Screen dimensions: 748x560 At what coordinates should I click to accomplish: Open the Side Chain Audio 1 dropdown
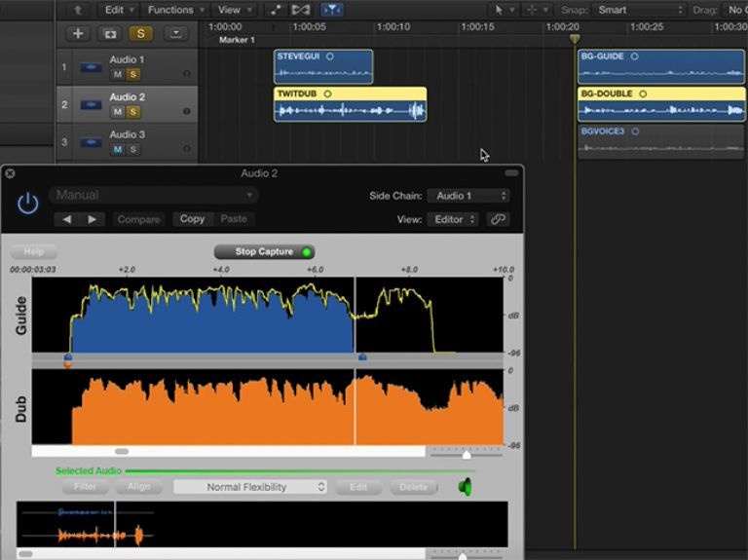pos(470,196)
